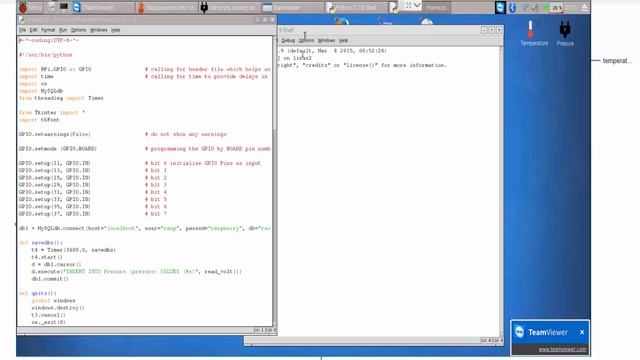Click the 'from threading import Timer' line
The width and height of the screenshot is (640, 360).
tap(61, 98)
